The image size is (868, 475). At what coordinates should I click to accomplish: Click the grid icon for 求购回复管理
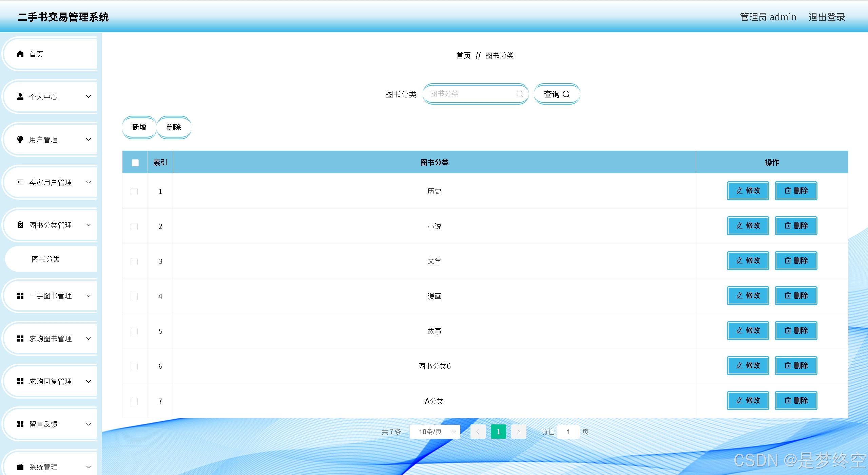click(x=20, y=381)
